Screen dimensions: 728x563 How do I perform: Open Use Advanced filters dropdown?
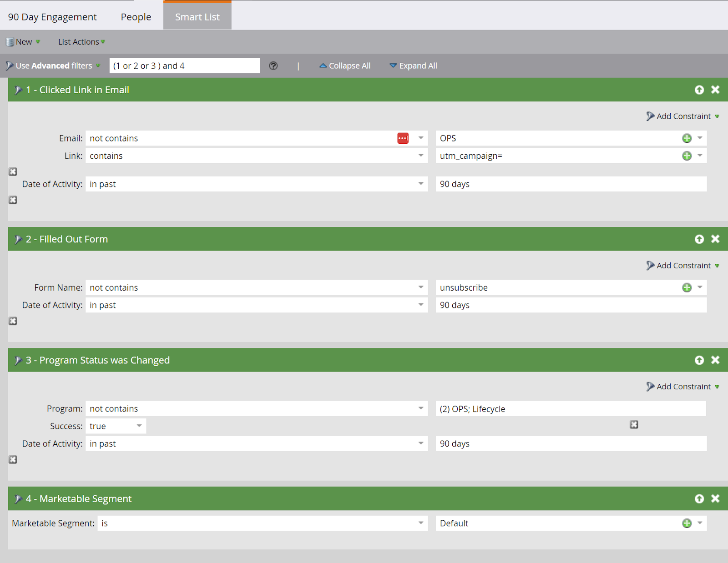click(x=53, y=65)
